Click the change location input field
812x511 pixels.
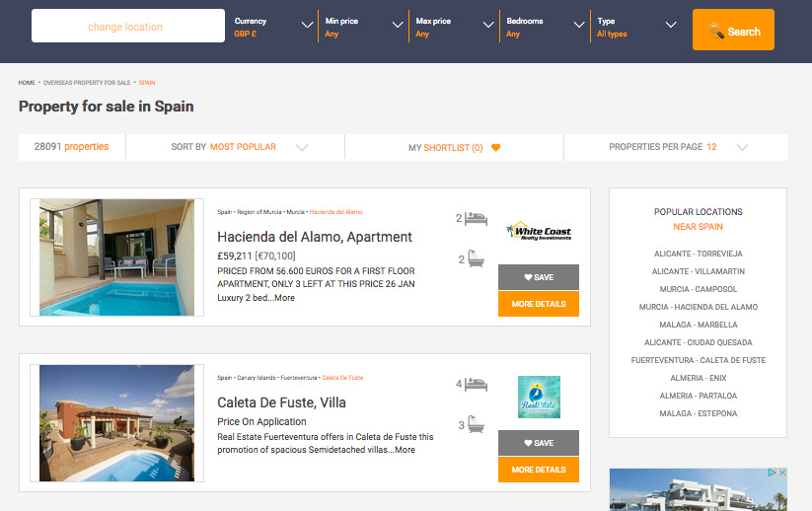pyautogui.click(x=128, y=27)
